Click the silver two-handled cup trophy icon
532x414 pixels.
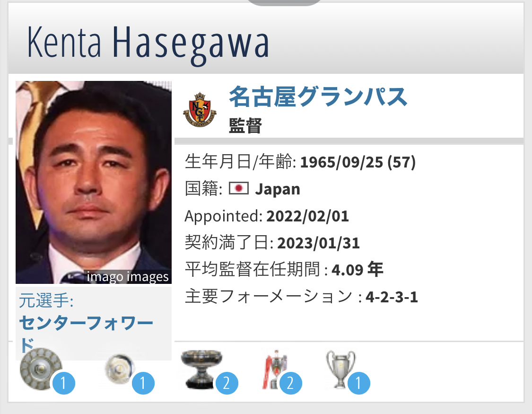tap(340, 369)
